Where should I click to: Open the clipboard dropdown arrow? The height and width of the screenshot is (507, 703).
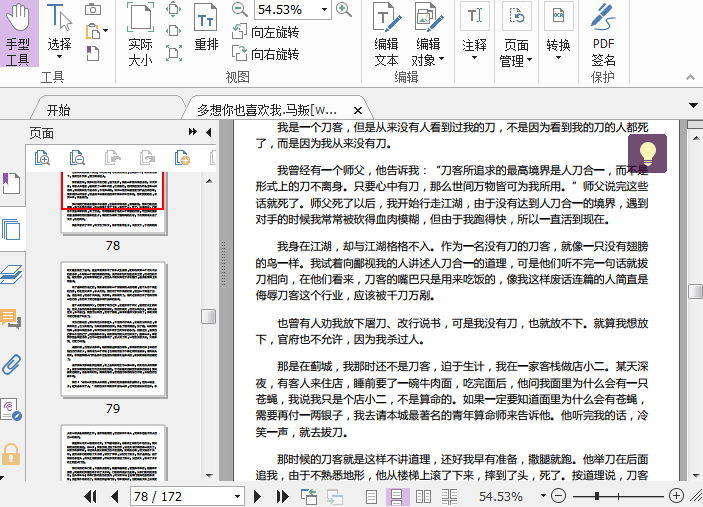(106, 31)
